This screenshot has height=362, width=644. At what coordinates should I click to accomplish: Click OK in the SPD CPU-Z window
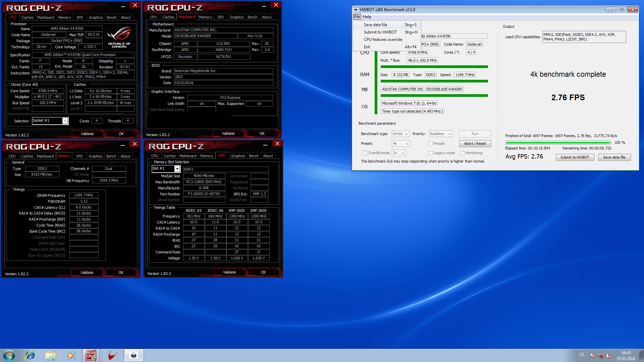(x=263, y=272)
